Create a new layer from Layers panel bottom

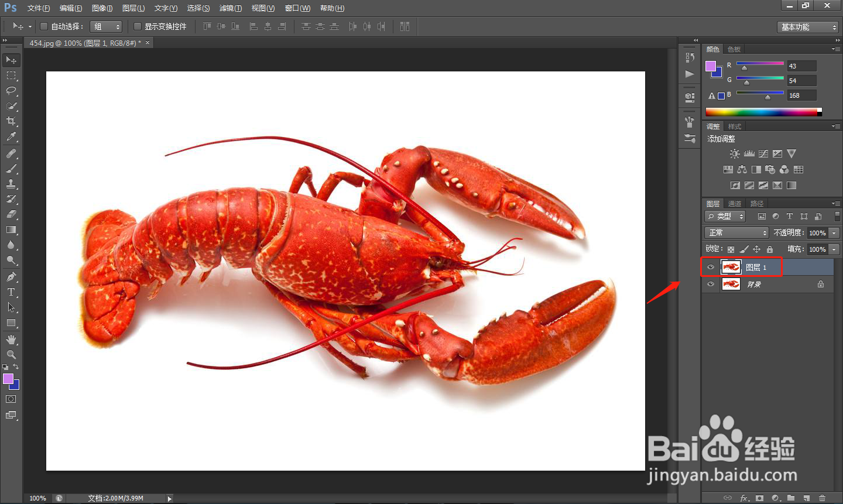(807, 498)
